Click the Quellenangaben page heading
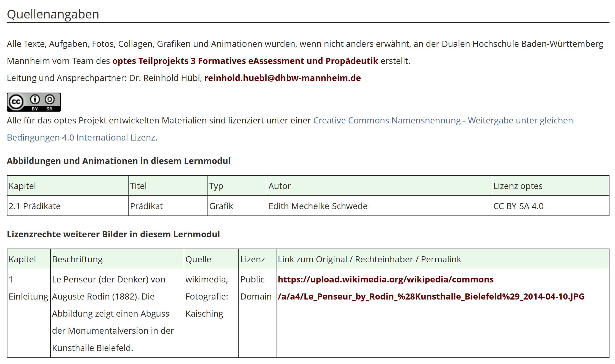615x364 pixels. (x=53, y=14)
